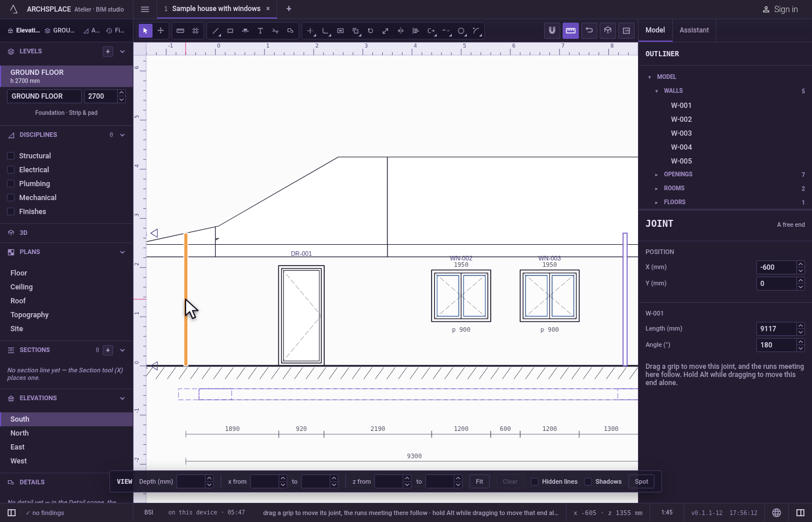Choose the Measure ruler tool beside Pan

point(180,31)
